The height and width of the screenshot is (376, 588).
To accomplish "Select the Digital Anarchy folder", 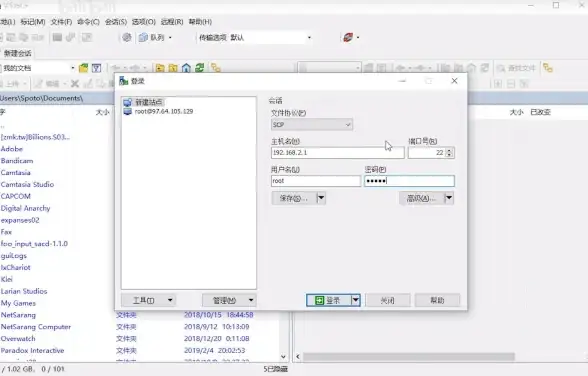I will [x=25, y=208].
